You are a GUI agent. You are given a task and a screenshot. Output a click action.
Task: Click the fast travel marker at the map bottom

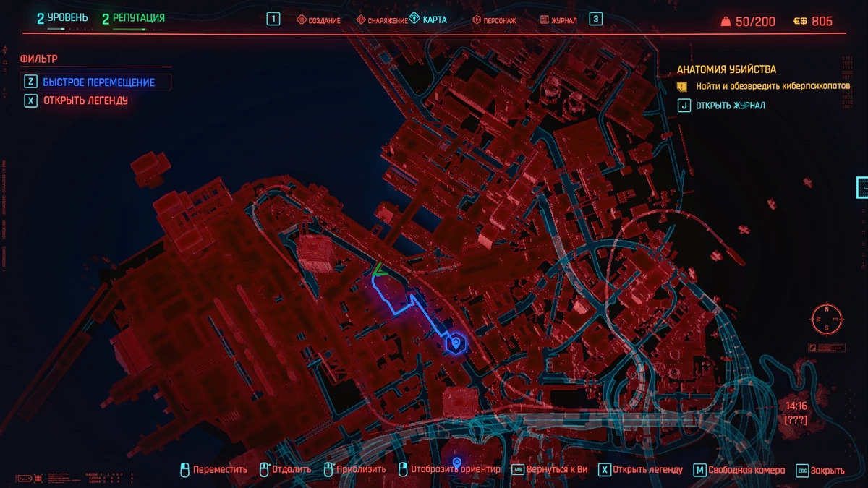456,462
